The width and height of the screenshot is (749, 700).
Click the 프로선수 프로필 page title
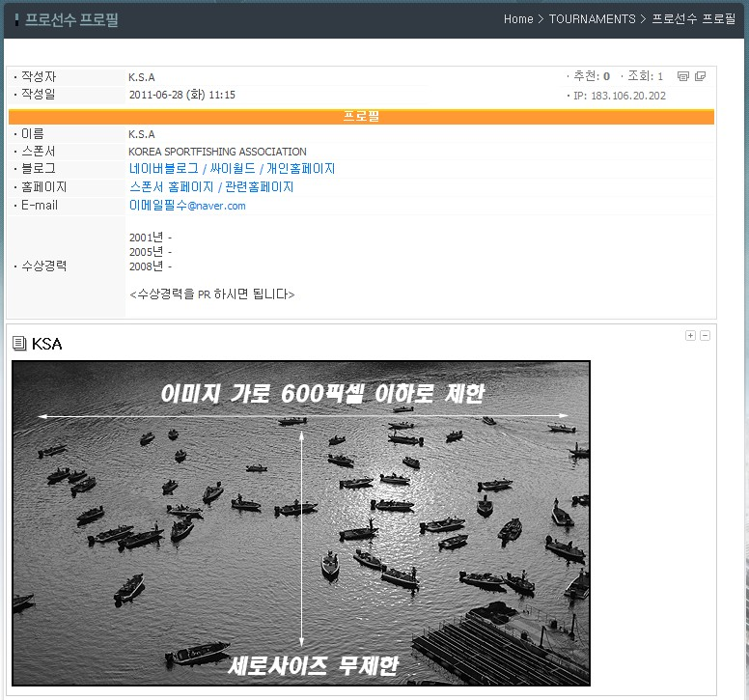pyautogui.click(x=71, y=19)
